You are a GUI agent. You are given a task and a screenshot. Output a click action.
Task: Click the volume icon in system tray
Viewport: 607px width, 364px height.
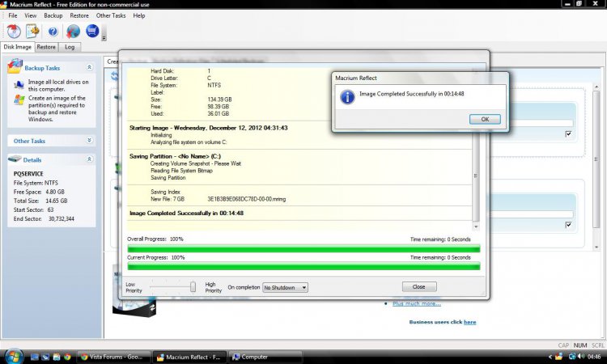pos(581,356)
